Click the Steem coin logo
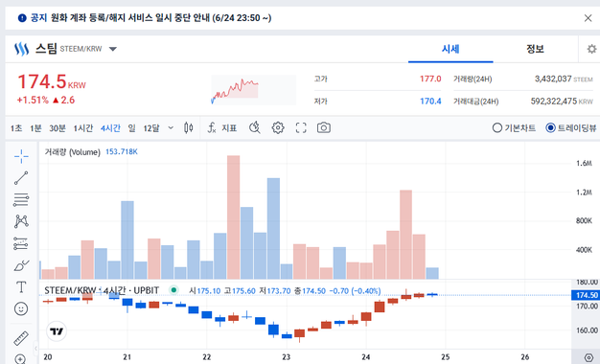The width and height of the screenshot is (600, 364). pyautogui.click(x=21, y=49)
